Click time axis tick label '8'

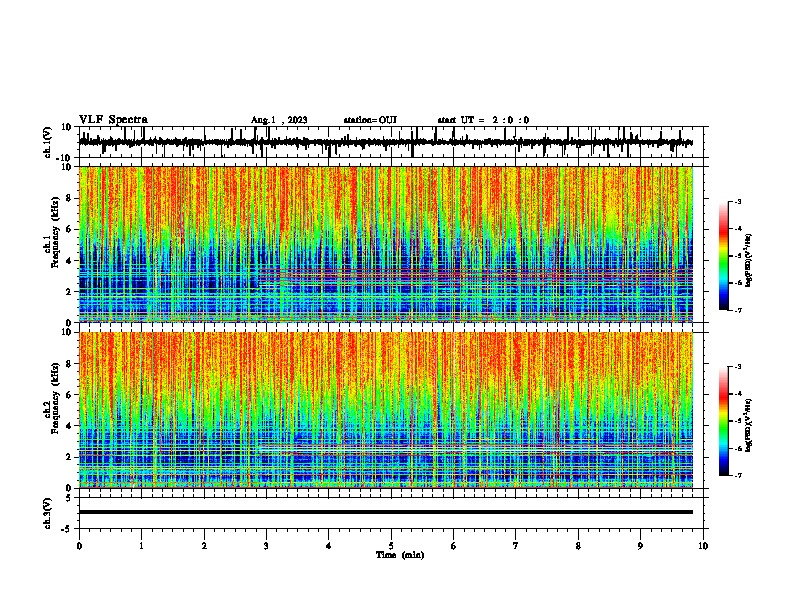pyautogui.click(x=578, y=546)
